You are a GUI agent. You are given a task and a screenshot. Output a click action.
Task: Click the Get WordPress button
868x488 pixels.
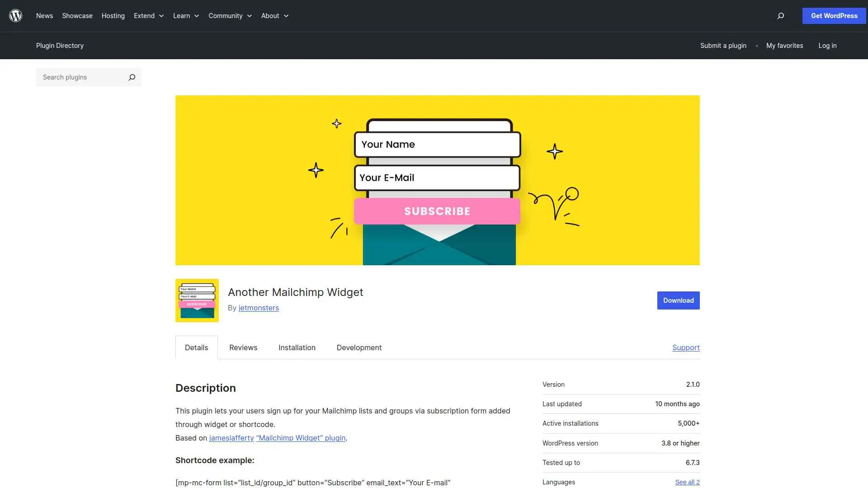pos(833,16)
